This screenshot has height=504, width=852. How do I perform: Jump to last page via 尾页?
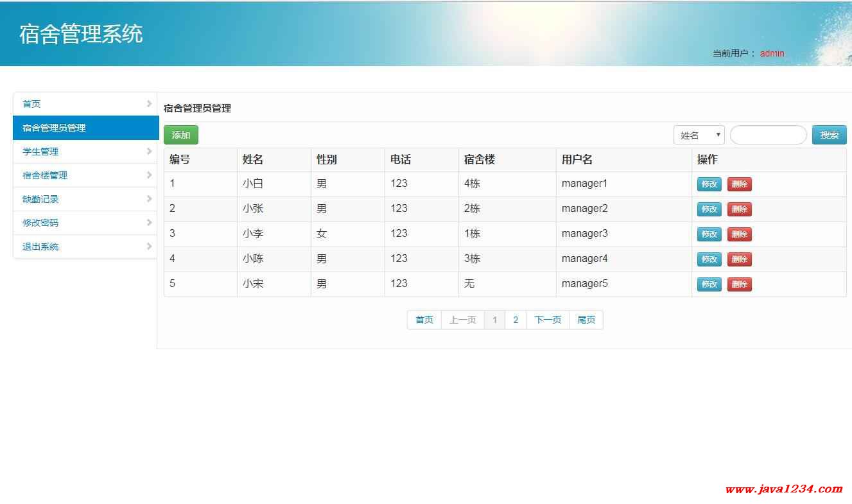[x=586, y=320]
